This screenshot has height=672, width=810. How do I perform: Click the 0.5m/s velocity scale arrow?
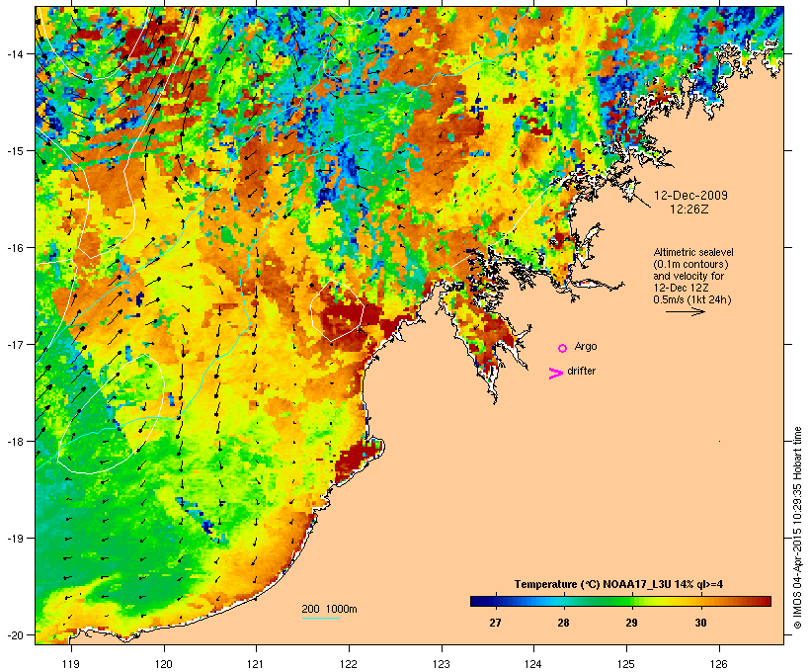(x=686, y=311)
